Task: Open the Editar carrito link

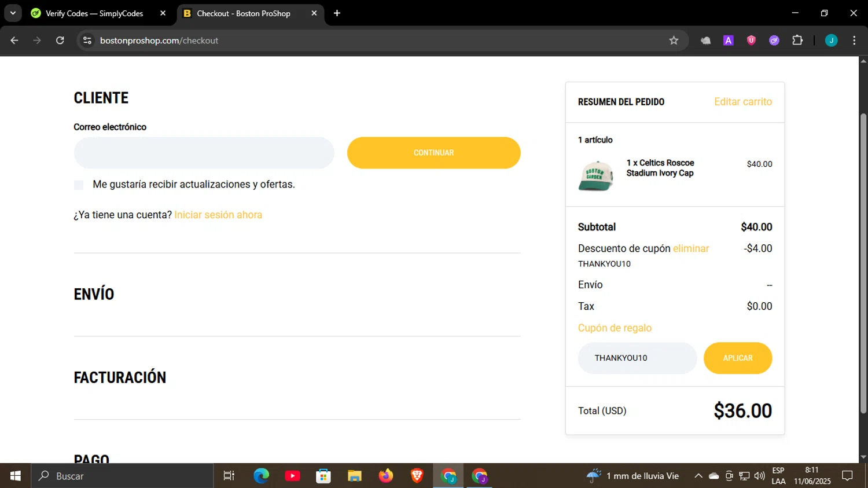Action: point(743,102)
